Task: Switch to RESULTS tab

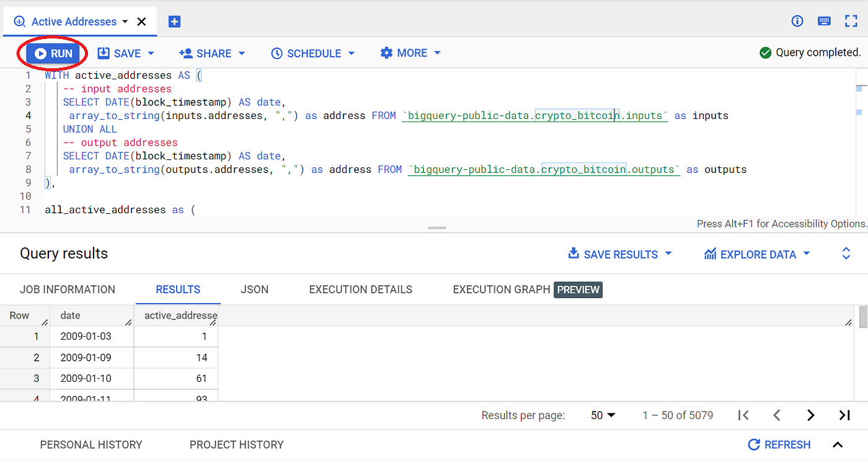Action: coord(178,290)
